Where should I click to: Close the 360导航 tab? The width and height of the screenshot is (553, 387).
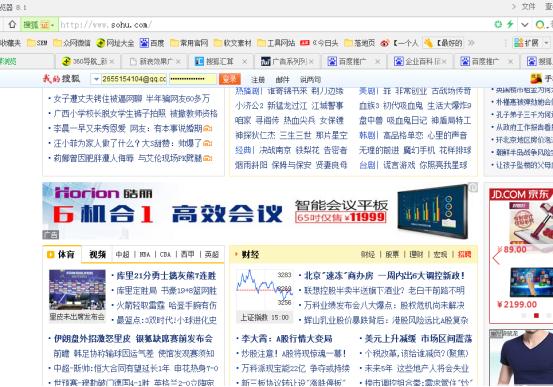coord(112,61)
